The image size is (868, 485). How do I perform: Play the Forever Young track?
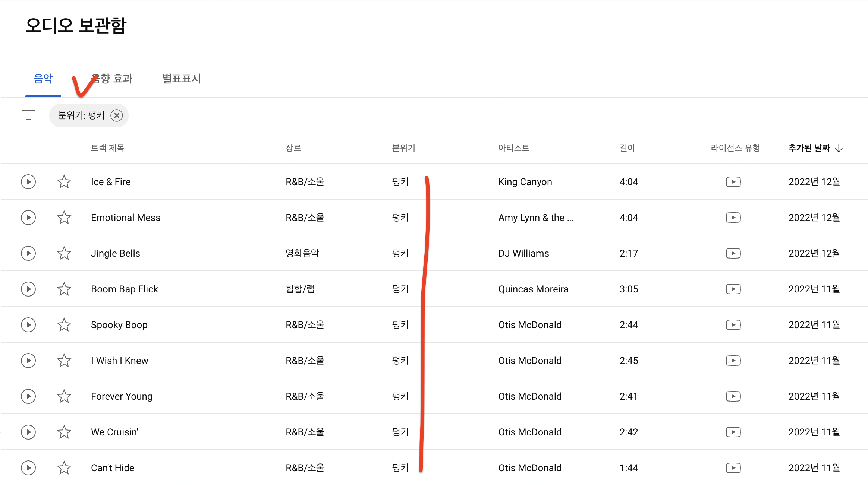click(x=28, y=396)
